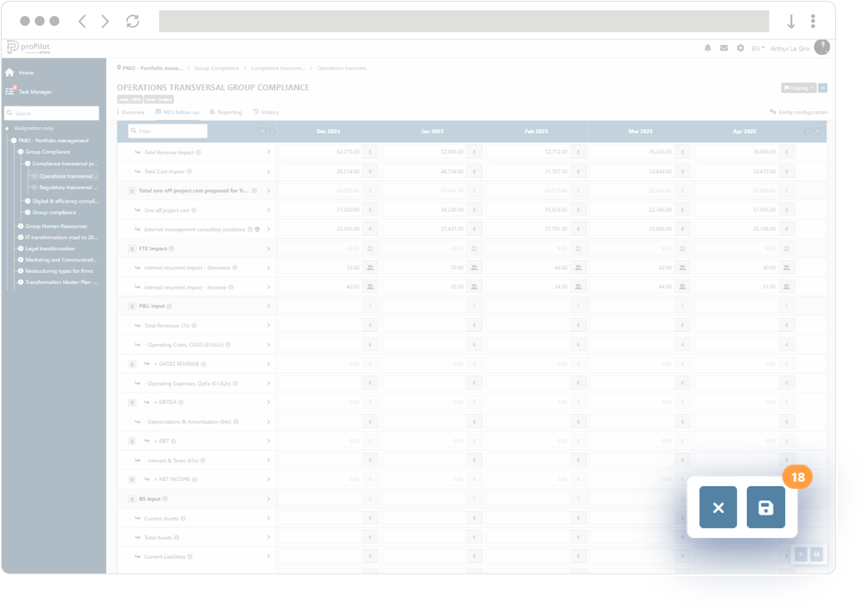Image resolution: width=868 pixels, height=609 pixels.
Task: Click the settings gear icon
Action: (741, 47)
